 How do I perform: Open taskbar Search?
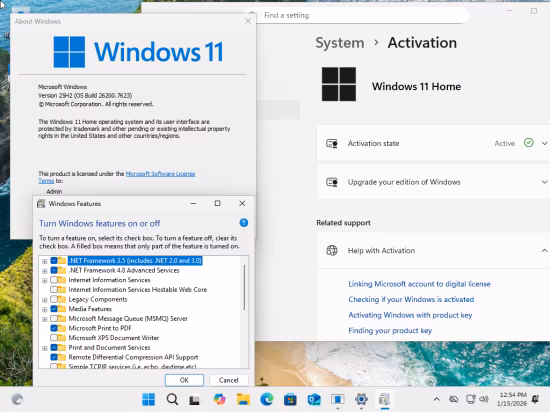(172, 399)
